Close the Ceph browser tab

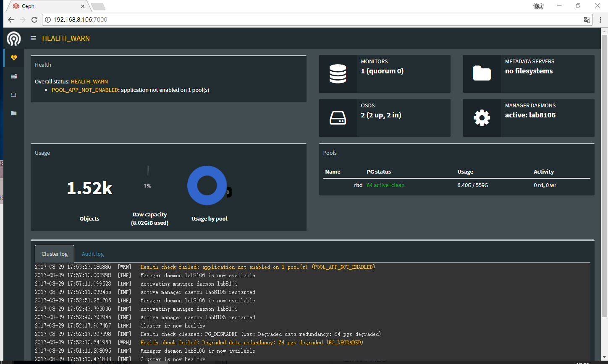[x=83, y=6]
